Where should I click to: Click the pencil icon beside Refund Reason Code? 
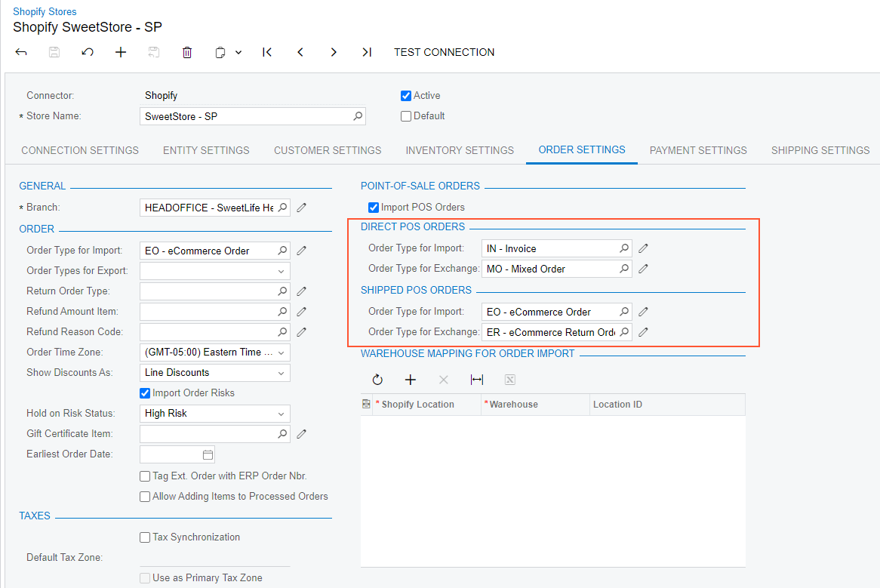pyautogui.click(x=301, y=331)
